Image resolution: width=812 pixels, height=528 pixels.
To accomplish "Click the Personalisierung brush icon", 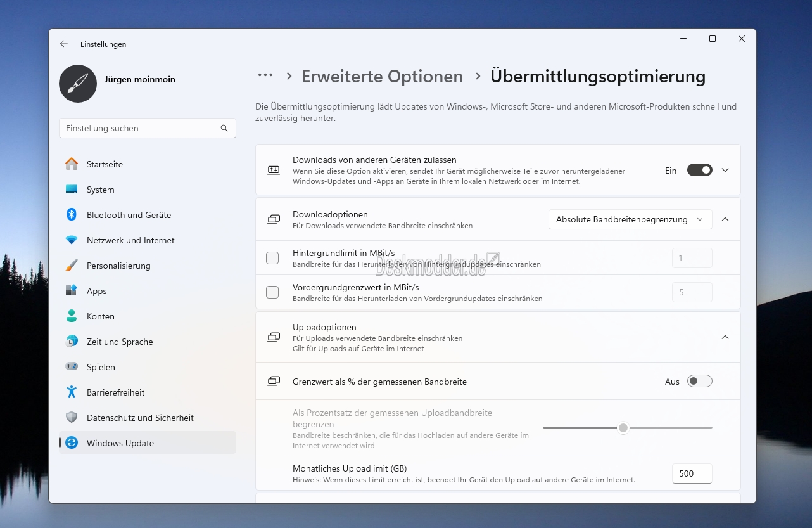I will pyautogui.click(x=72, y=266).
